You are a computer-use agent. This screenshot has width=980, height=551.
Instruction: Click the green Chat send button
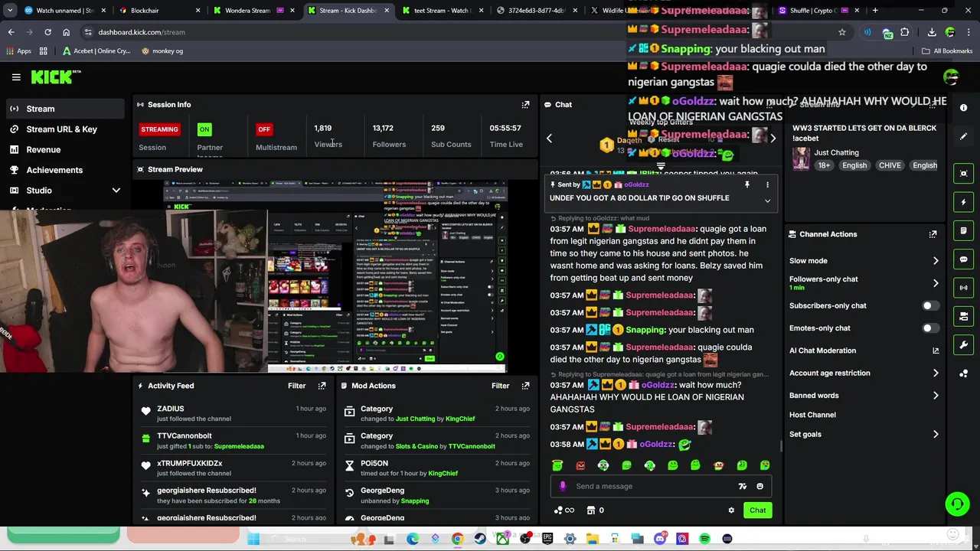coord(757,510)
